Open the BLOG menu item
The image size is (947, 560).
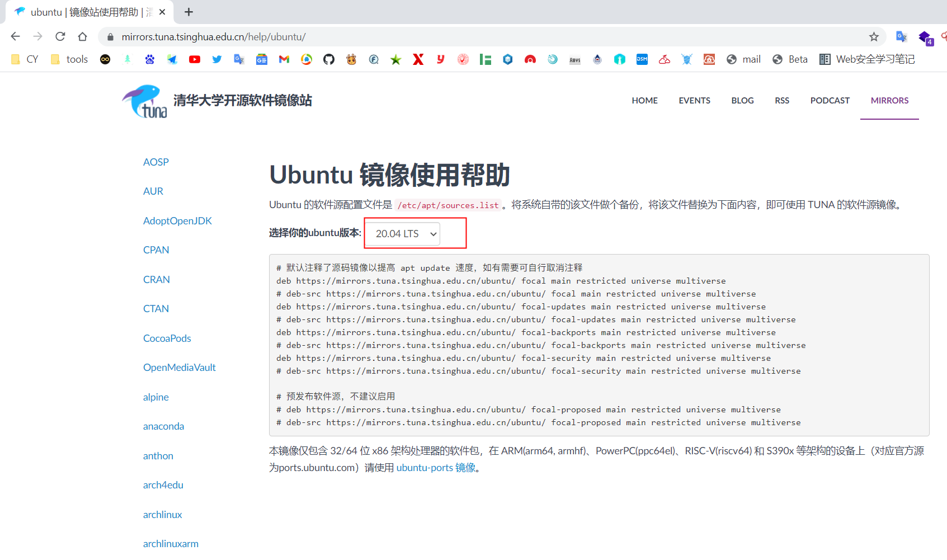(x=742, y=101)
